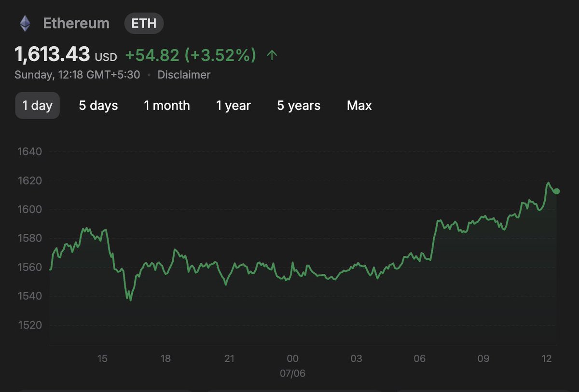The image size is (579, 392).
Task: Switch to the 5 days range
Action: [x=98, y=106]
